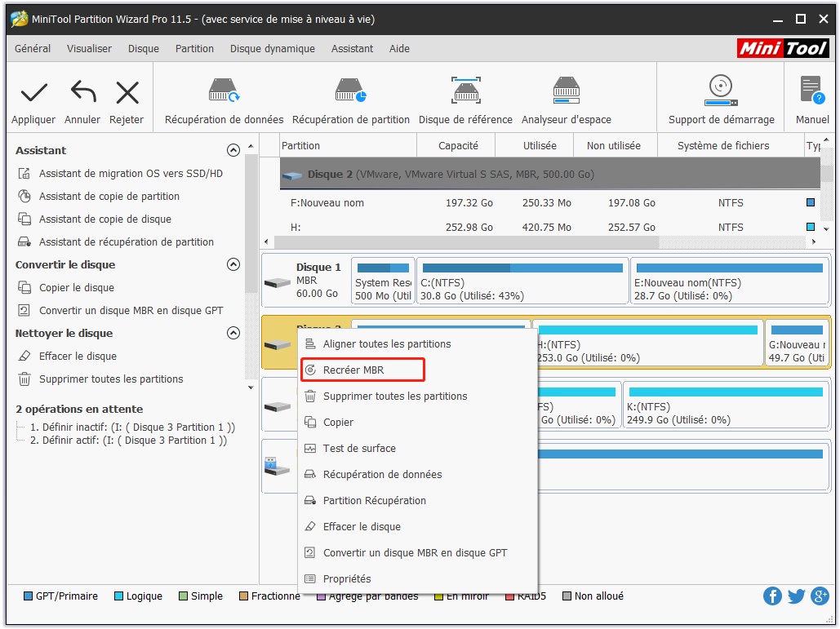Viewport: 840px width, 629px height.
Task: Click pending operation 1 Définir inactif
Action: (x=132, y=427)
